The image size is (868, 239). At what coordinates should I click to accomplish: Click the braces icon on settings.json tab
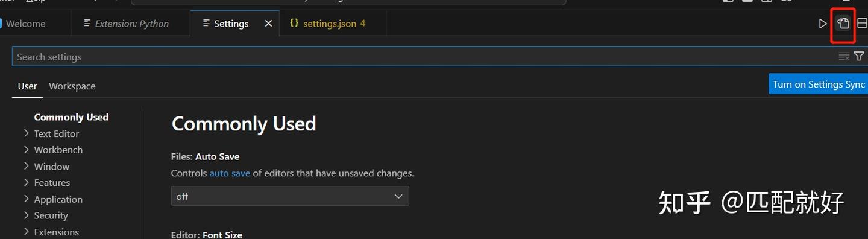point(294,23)
